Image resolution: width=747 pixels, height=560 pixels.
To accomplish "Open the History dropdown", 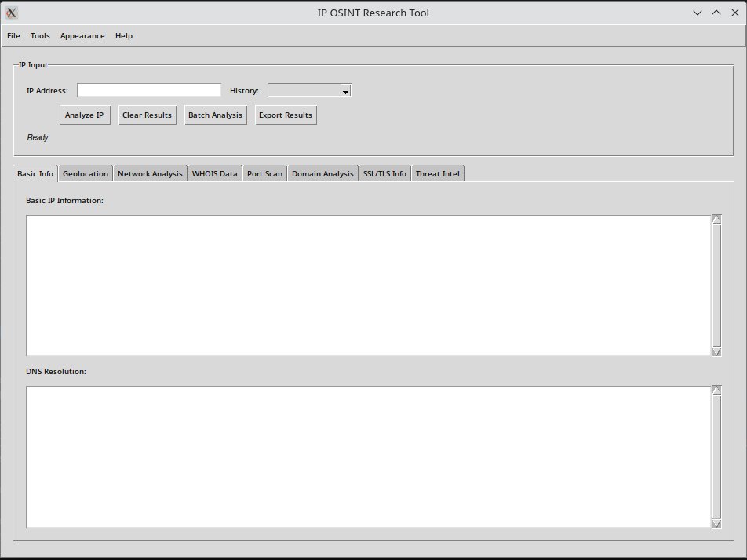I will (x=344, y=90).
